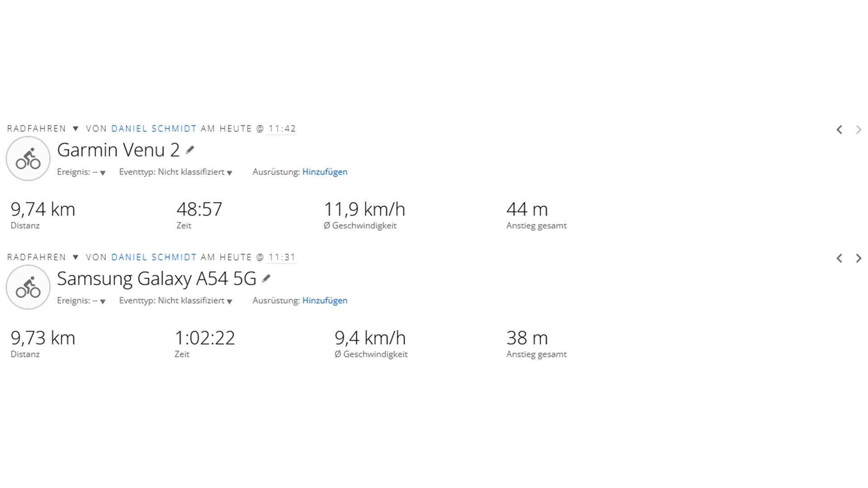Open Radfahren activity type dropdown for Samsung activity

click(x=75, y=257)
